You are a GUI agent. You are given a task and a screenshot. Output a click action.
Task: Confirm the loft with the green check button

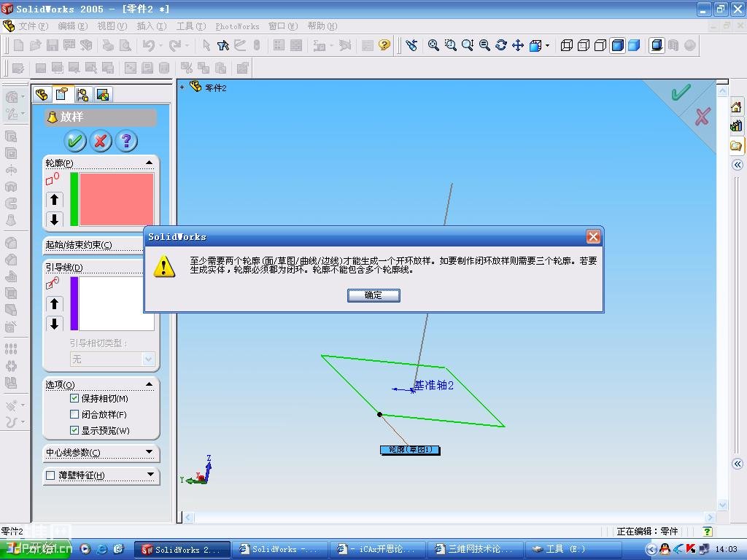pyautogui.click(x=75, y=141)
